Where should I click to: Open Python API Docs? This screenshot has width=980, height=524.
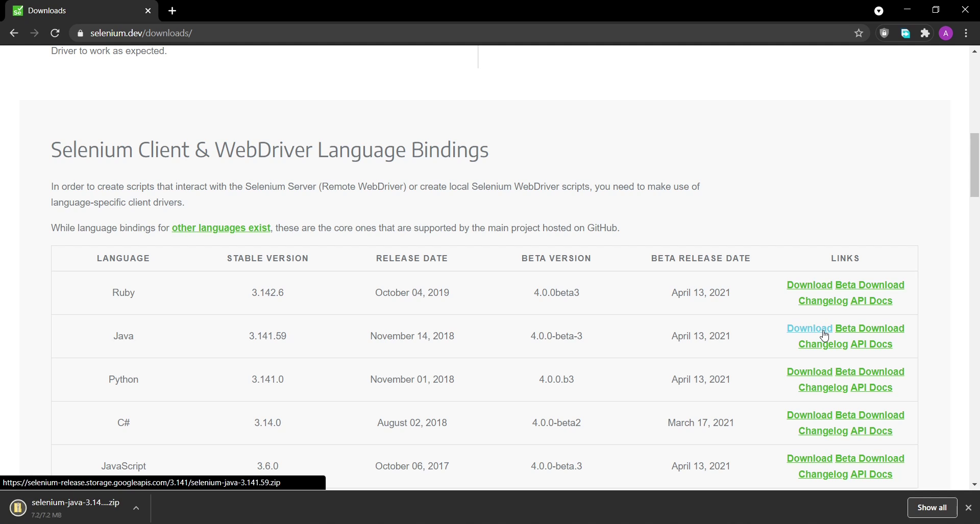coord(871,388)
